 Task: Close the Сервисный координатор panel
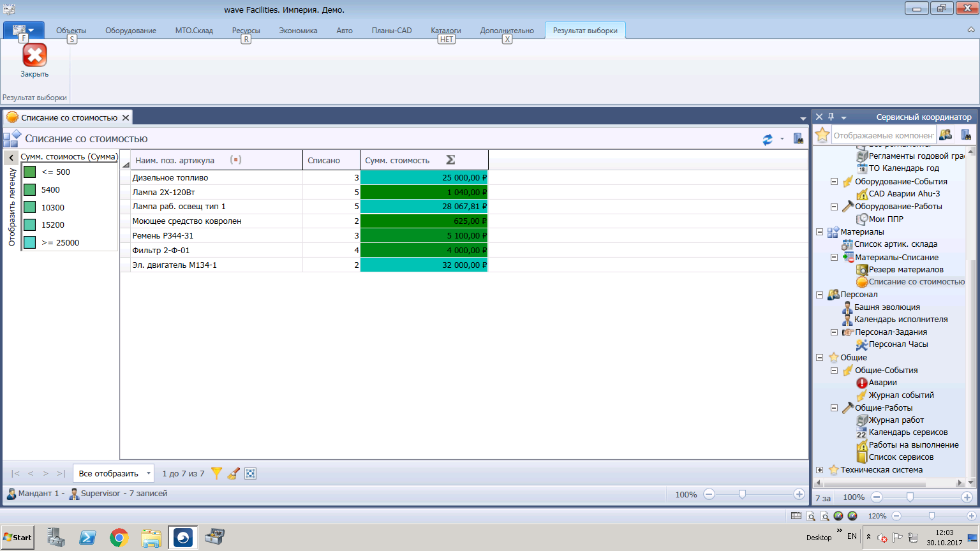coord(819,117)
